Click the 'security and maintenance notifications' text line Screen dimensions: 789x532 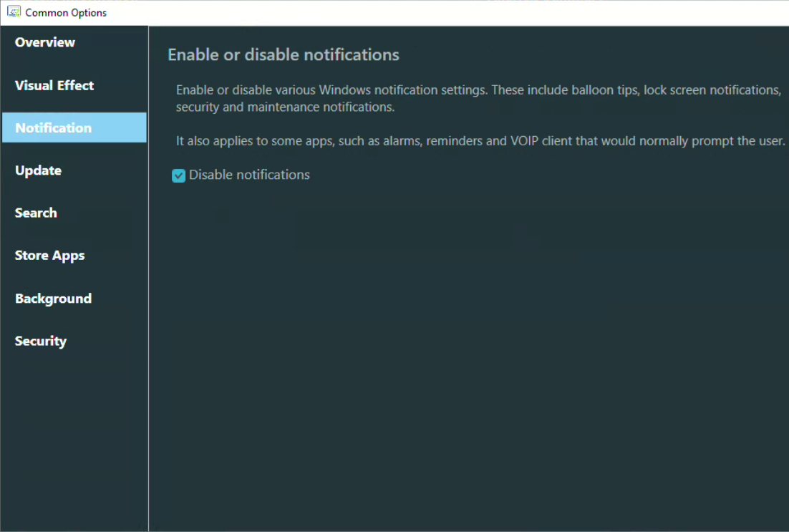point(285,107)
